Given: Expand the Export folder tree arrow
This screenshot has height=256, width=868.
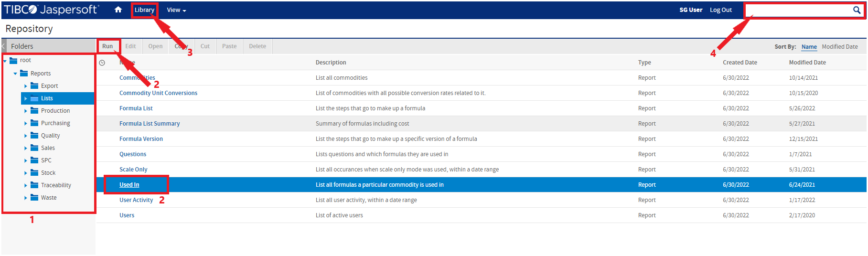Looking at the screenshot, I should pyautogui.click(x=26, y=86).
